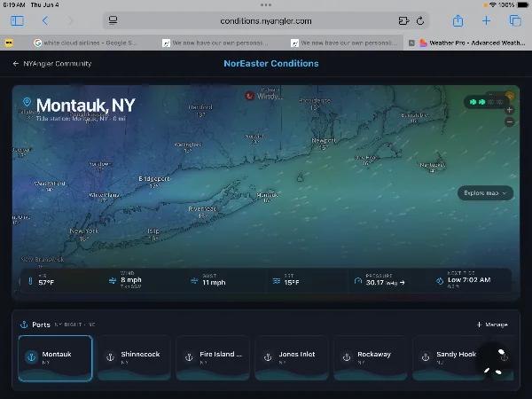The height and width of the screenshot is (399, 532).
Task: Click the location pin beside Montauk, NY
Action: (27, 102)
